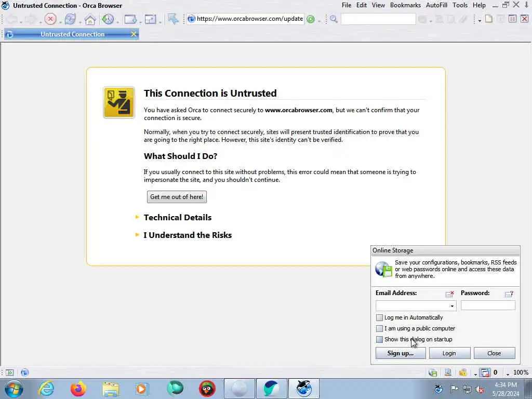
Task: Close the Online Storage dialog with the Close button
Action: click(x=494, y=353)
